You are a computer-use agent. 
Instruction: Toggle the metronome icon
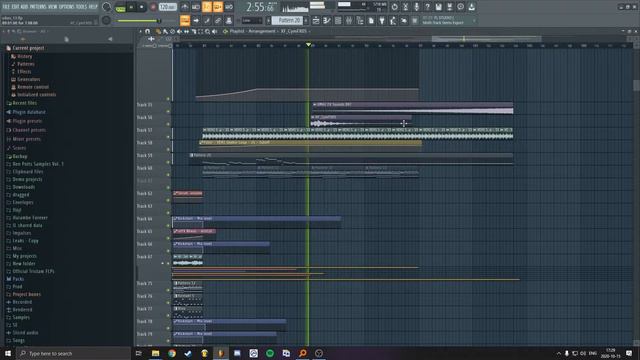click(184, 7)
